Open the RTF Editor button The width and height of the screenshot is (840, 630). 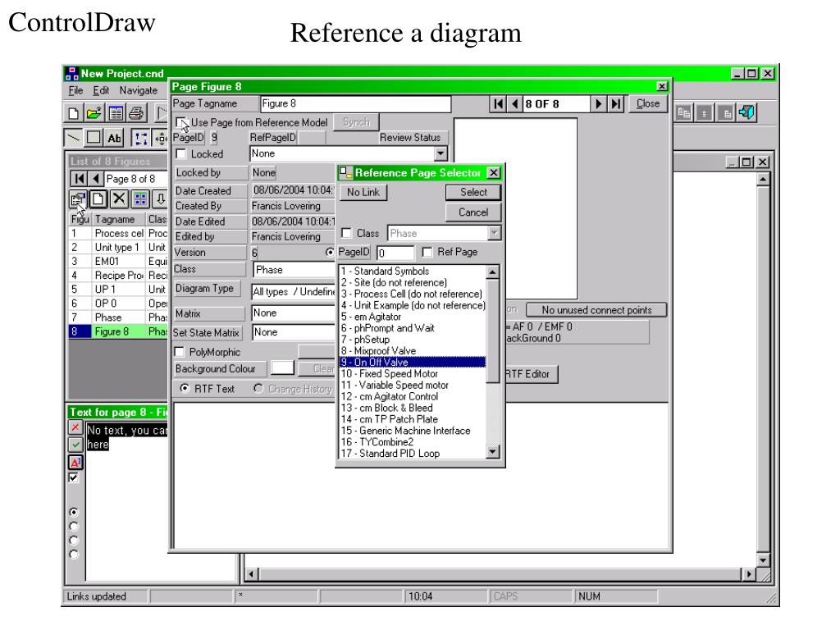click(531, 374)
